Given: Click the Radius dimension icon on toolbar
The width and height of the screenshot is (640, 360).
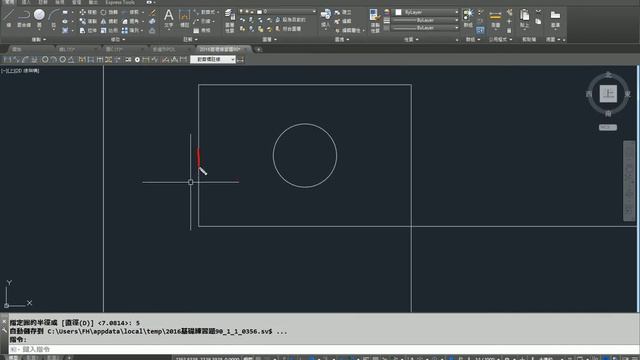Looking at the screenshot, I should pos(45,60).
